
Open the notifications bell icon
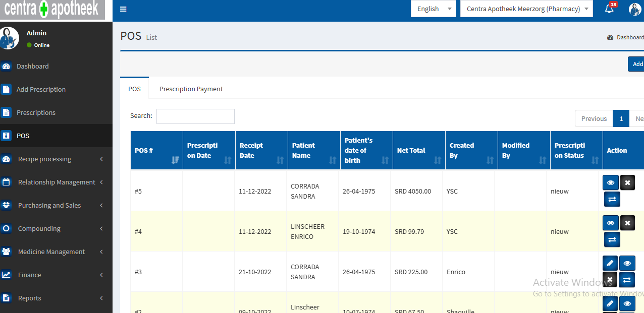pos(609,9)
